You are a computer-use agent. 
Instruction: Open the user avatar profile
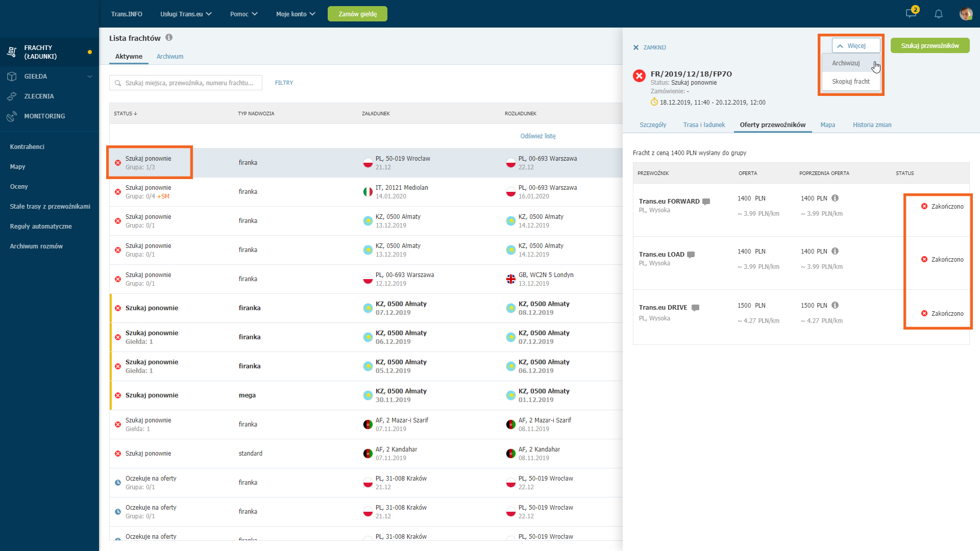966,14
